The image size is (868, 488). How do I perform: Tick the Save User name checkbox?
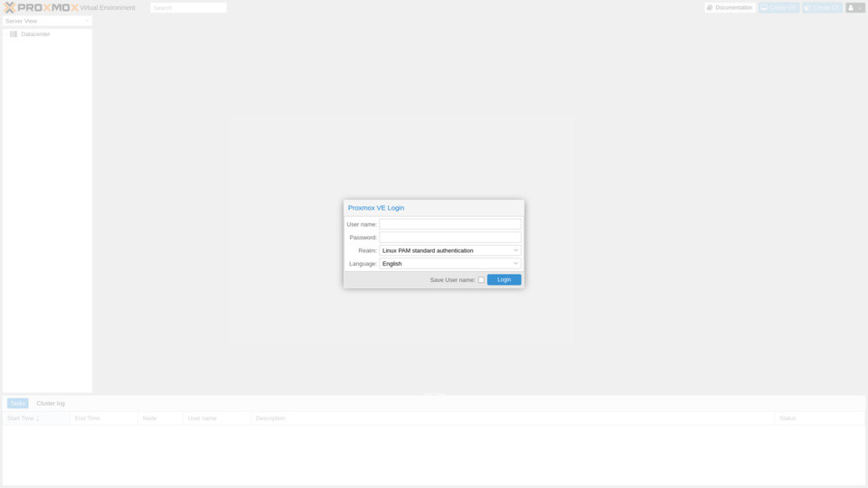coord(481,280)
